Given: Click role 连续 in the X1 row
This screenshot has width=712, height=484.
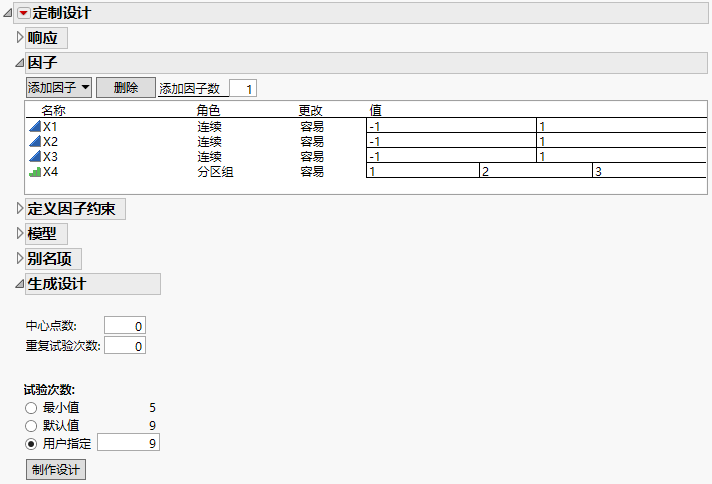Looking at the screenshot, I should [x=209, y=126].
